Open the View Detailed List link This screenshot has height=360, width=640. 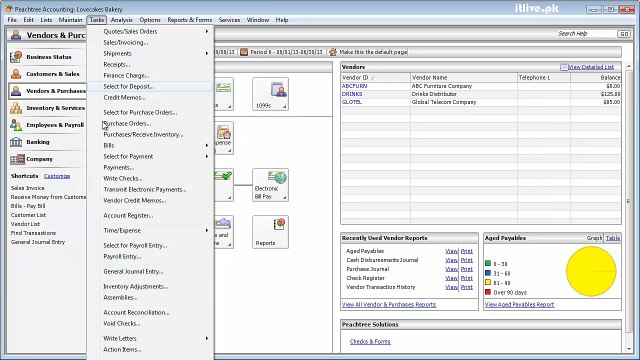(x=591, y=67)
